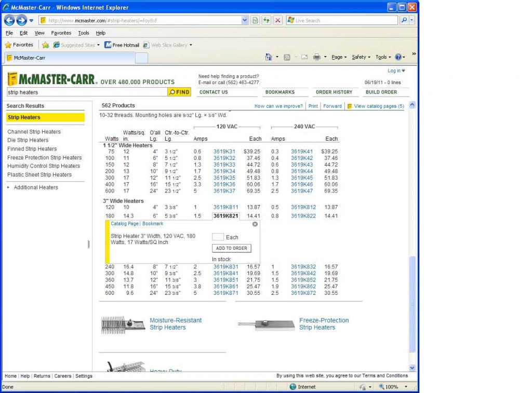Click the RSS feeds icon
This screenshot has height=393, width=532.
point(287,57)
